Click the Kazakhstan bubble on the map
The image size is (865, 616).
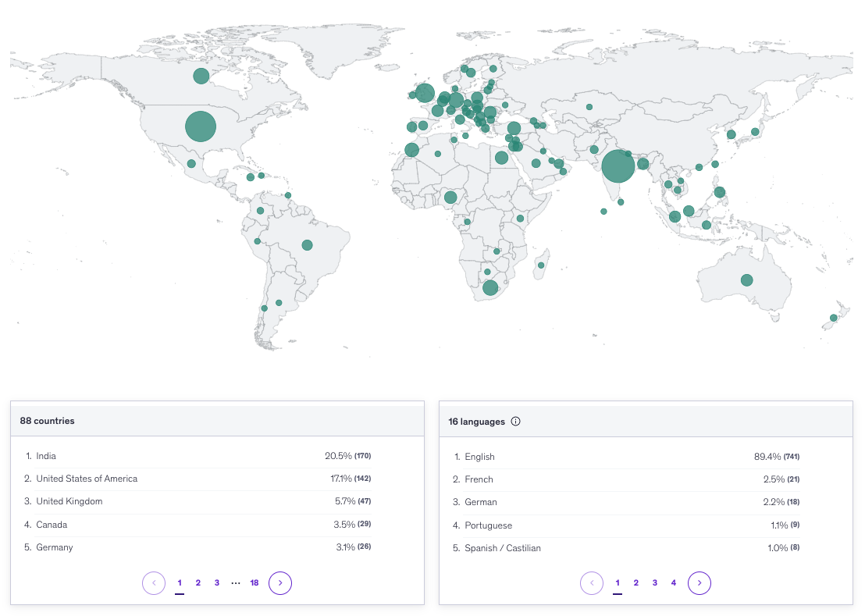click(589, 107)
